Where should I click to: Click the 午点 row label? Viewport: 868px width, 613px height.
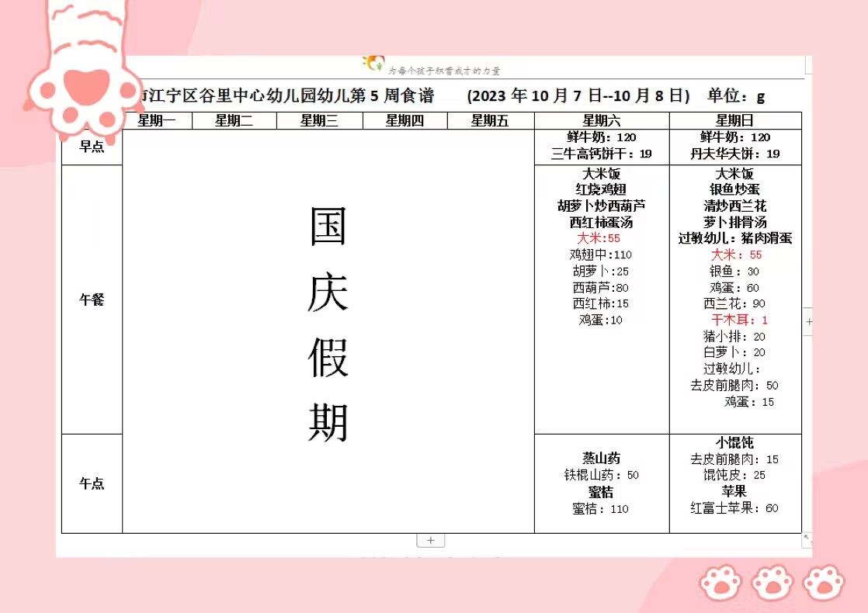tap(92, 483)
